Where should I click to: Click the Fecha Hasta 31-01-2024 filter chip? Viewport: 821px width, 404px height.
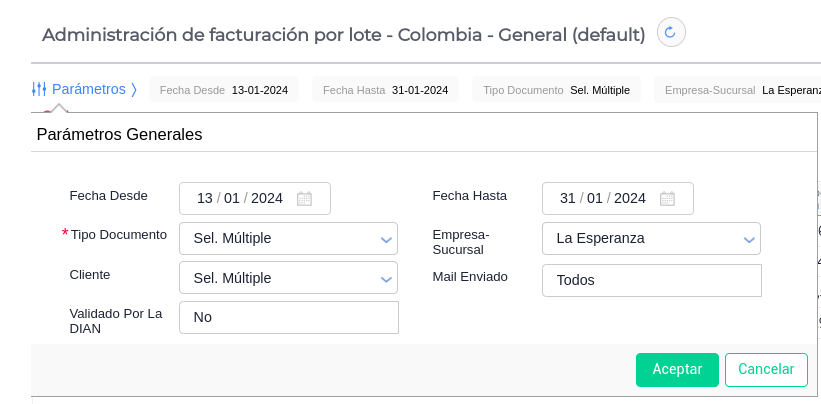(385, 90)
